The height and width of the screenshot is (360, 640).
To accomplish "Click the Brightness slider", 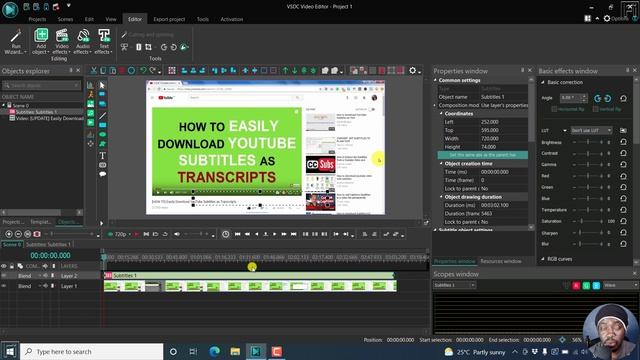I will 588,142.
